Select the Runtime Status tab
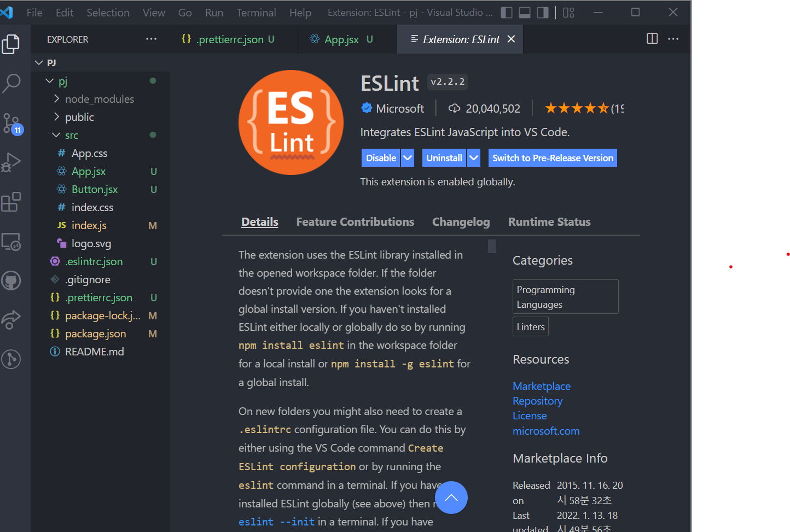Viewport: 790px width, 532px height. [549, 222]
